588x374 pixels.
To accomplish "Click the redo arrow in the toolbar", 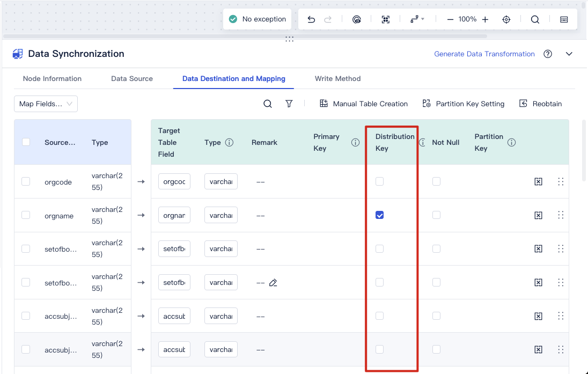I will [x=328, y=19].
